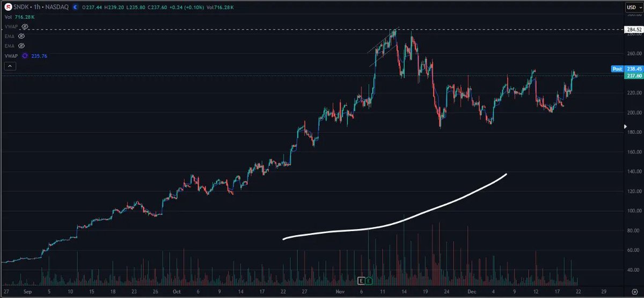Select the Vol 716.28K indicator legend
The image size is (644, 298).
point(20,17)
